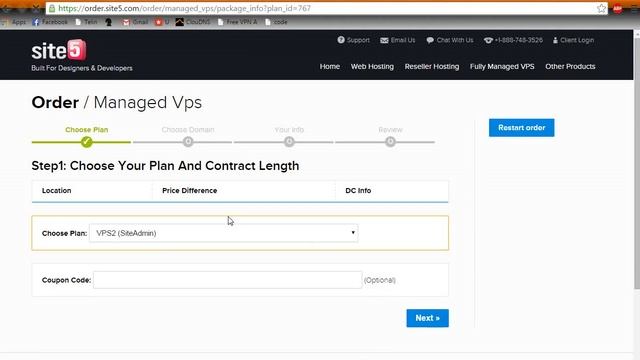640x360 pixels.
Task: Click the Site5 logo
Action: click(x=59, y=51)
